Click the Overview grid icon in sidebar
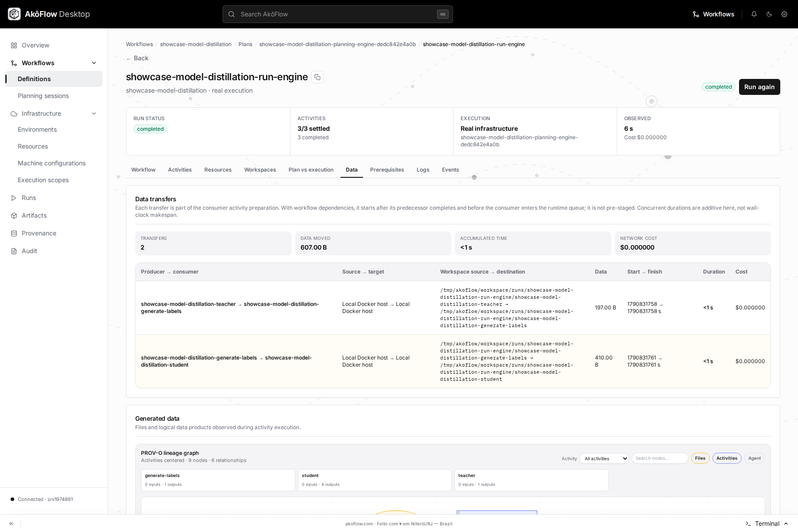This screenshot has width=798, height=532. tap(14, 45)
